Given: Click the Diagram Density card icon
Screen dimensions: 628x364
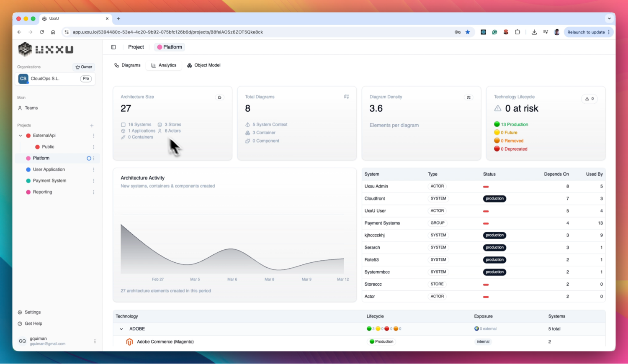Looking at the screenshot, I should tap(468, 97).
